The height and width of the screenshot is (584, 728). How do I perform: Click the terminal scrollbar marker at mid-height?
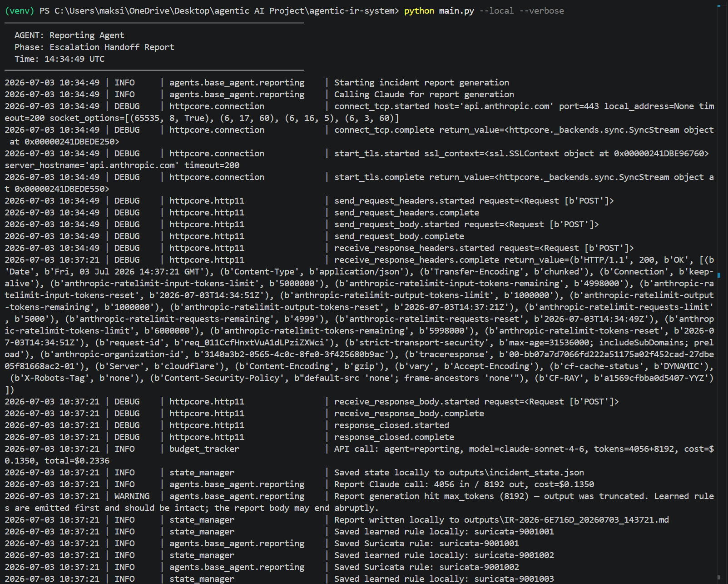pos(719,275)
